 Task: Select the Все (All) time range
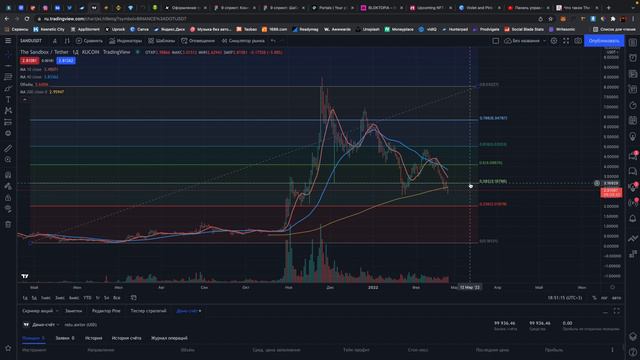[117, 298]
